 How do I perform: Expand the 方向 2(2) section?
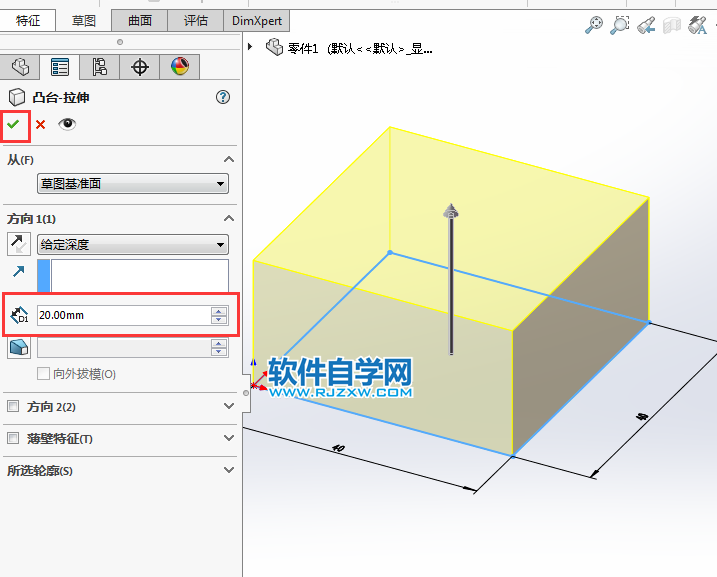point(229,406)
